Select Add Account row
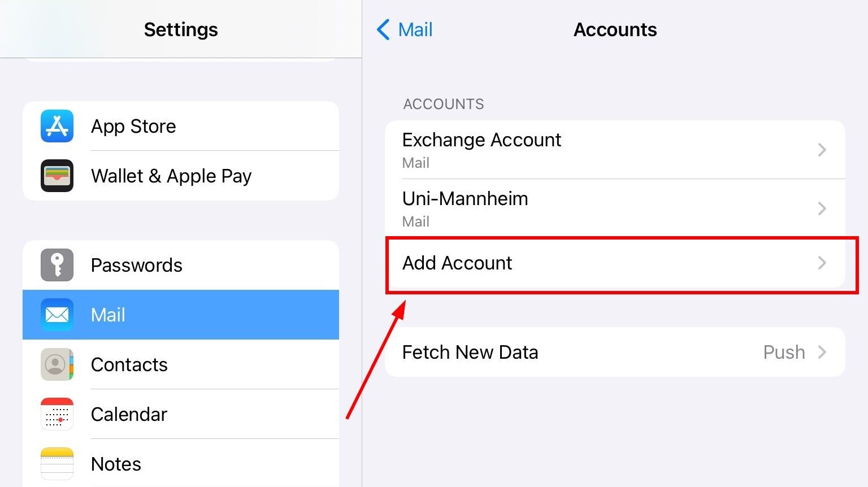 point(615,263)
